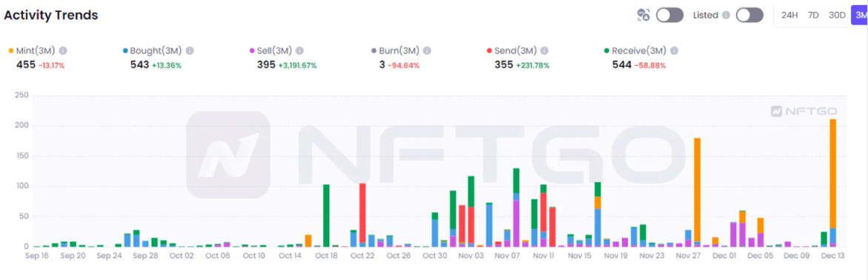Click the Send count value 355
Image resolution: width=868 pixels, height=280 pixels.
click(x=504, y=64)
